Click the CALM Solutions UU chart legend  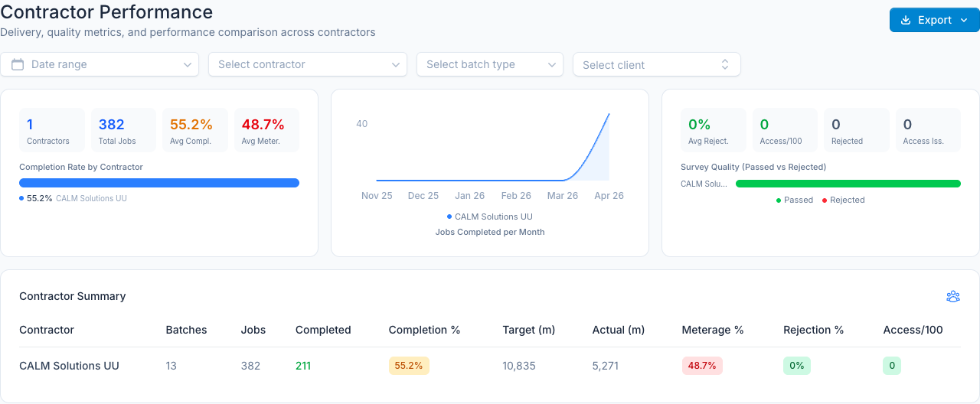489,217
